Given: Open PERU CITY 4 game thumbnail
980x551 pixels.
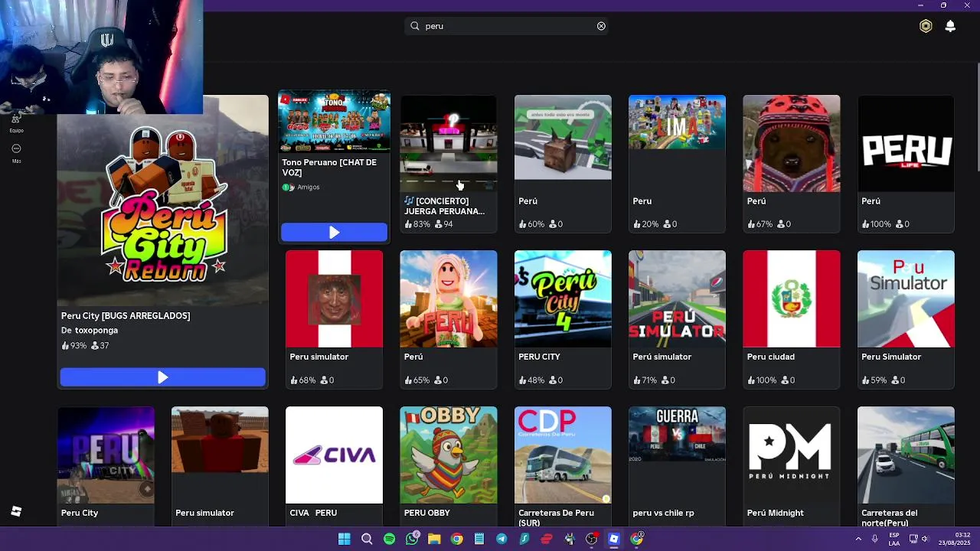Looking at the screenshot, I should [x=563, y=298].
